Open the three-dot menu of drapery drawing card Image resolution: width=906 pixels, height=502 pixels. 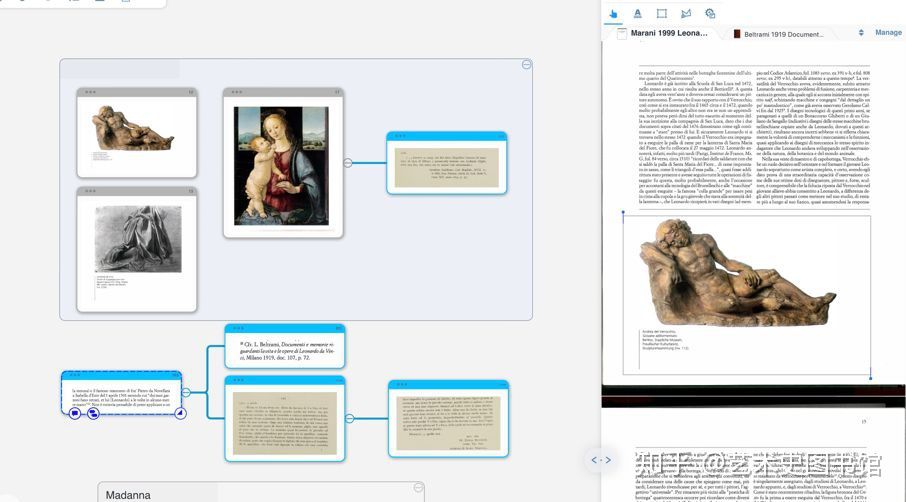click(x=90, y=191)
